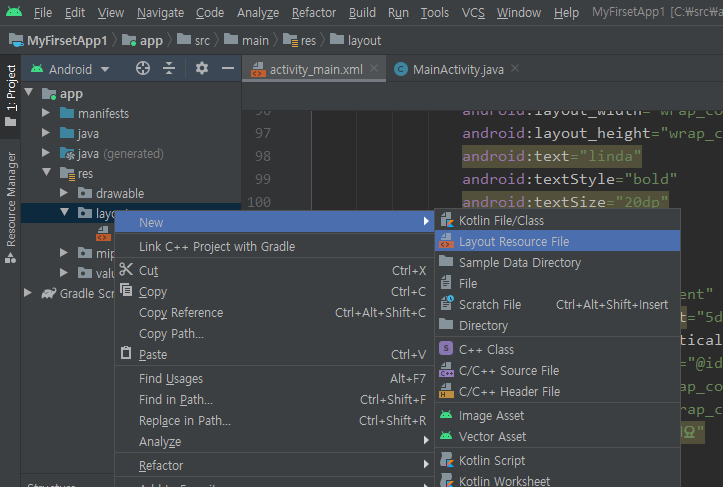
Task: Click the Cut scissors icon
Action: (126, 269)
